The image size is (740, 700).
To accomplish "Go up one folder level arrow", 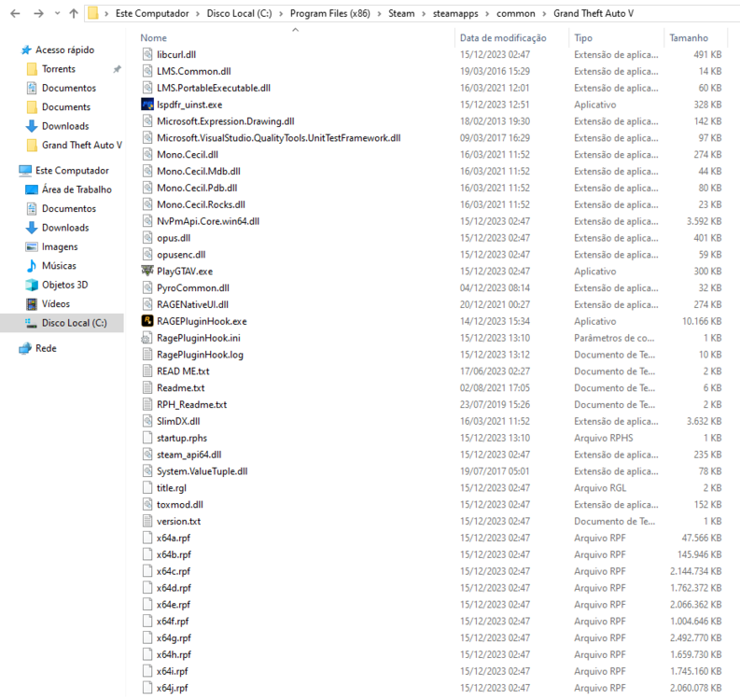I will click(x=74, y=14).
